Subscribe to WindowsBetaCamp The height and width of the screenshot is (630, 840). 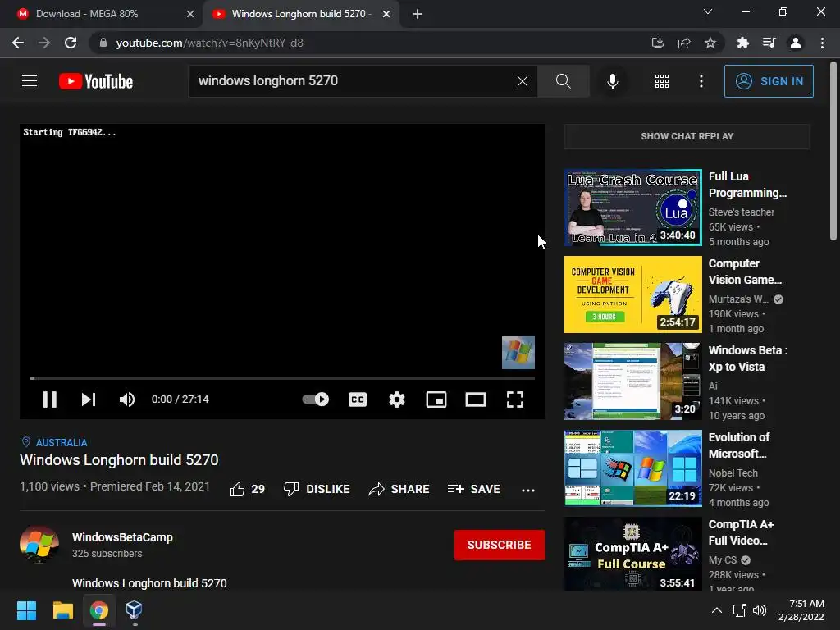point(500,545)
